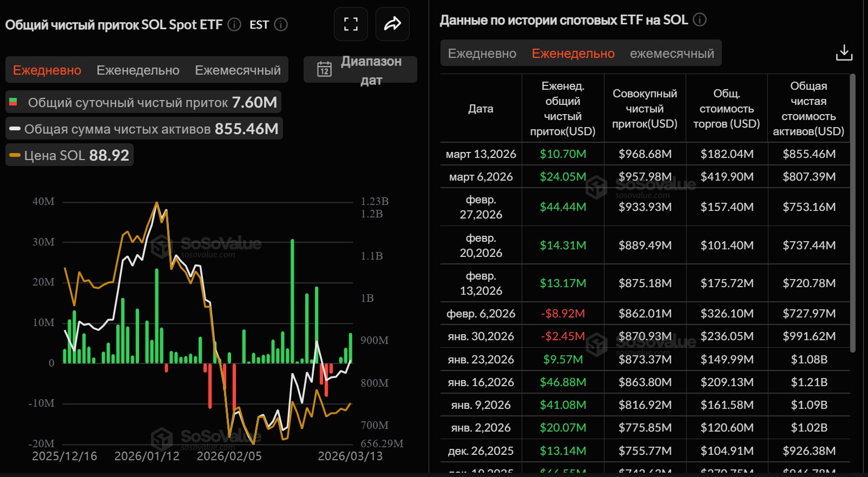The width and height of the screenshot is (868, 477).
Task: Click the download table data icon
Action: pyautogui.click(x=844, y=52)
